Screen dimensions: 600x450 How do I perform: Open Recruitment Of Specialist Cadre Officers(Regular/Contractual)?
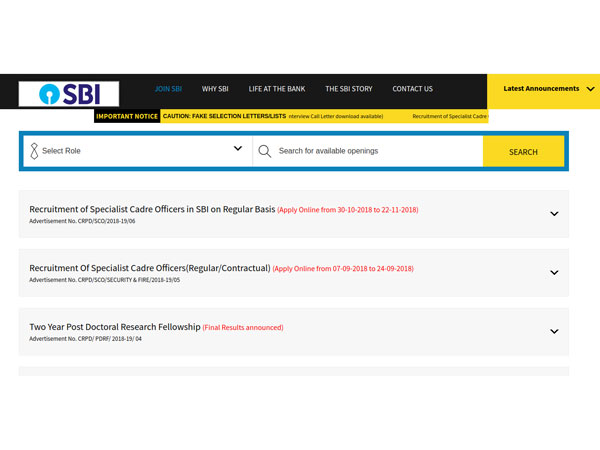[x=150, y=268]
